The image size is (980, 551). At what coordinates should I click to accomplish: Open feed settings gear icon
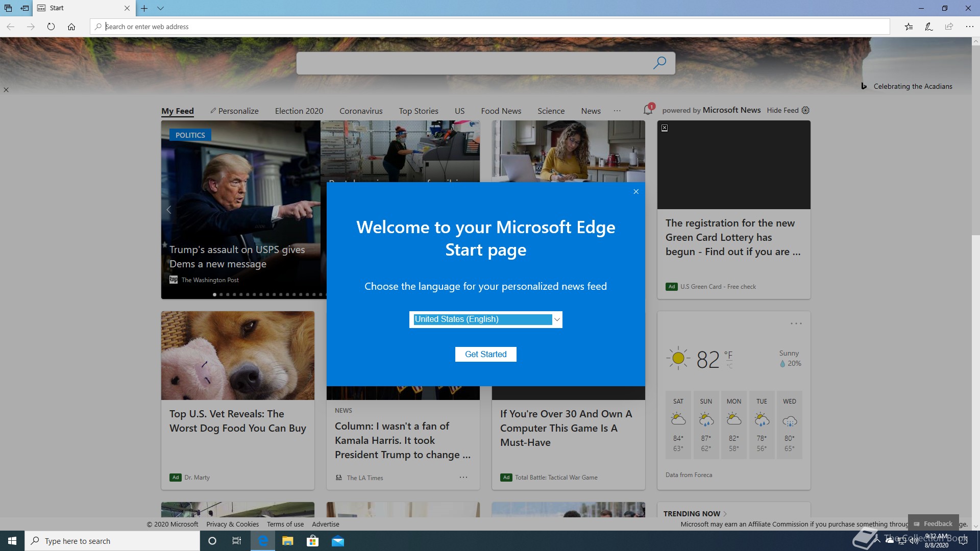[x=805, y=110]
